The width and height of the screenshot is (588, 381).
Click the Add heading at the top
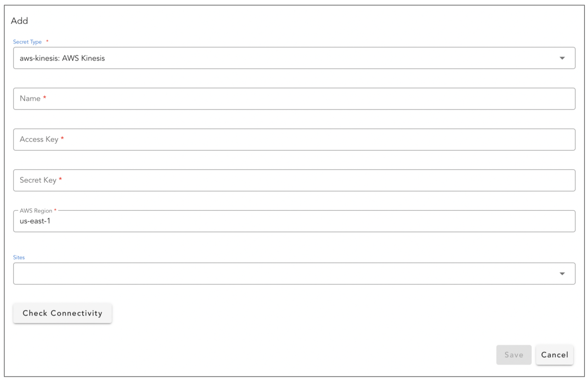pyautogui.click(x=19, y=21)
